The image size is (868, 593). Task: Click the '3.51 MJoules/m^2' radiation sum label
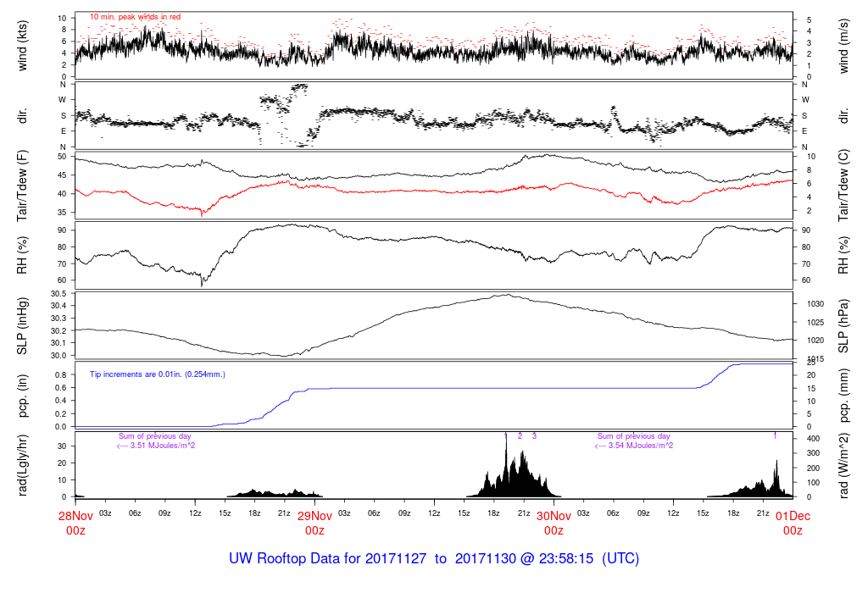click(163, 446)
